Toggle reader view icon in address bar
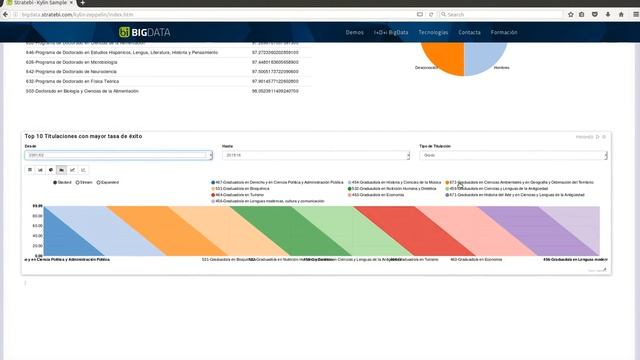 [420, 14]
